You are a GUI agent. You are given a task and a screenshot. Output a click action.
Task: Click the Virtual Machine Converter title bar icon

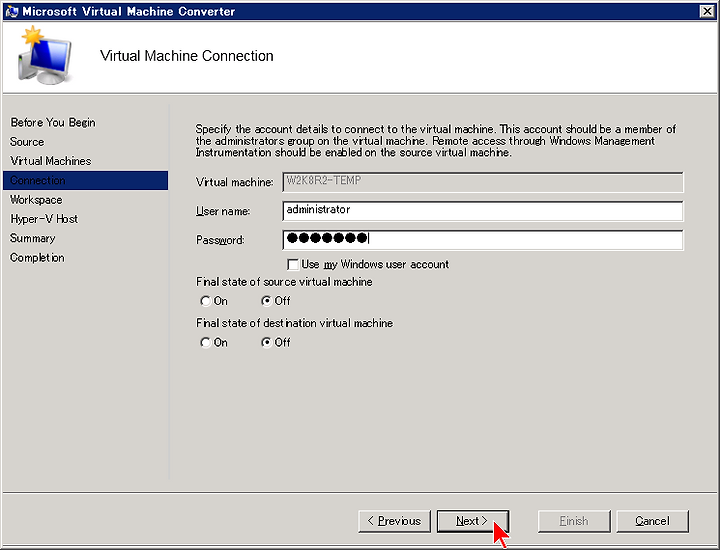coord(11,11)
